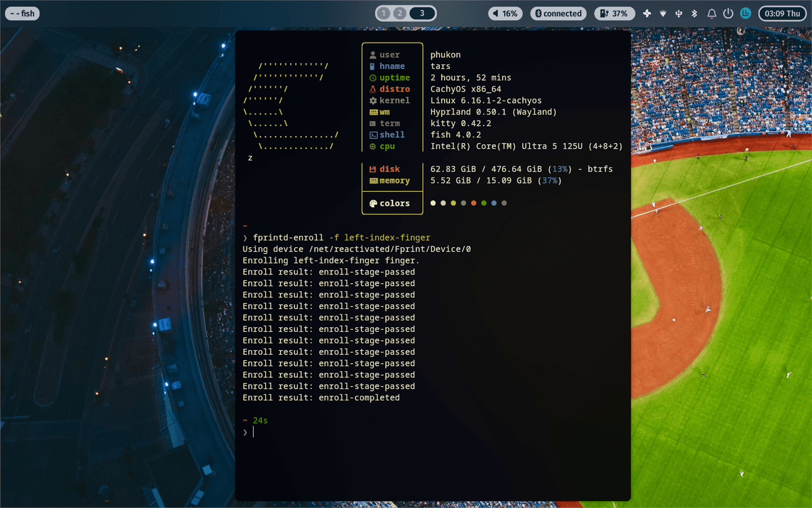Click the term icon
This screenshot has width=812, height=508.
[x=372, y=123]
